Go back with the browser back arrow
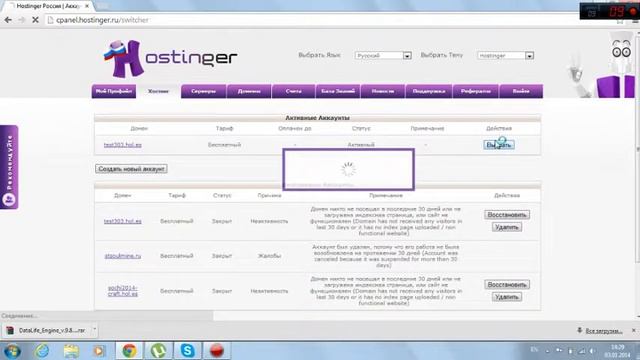The height and width of the screenshot is (360, 640). tap(8, 20)
